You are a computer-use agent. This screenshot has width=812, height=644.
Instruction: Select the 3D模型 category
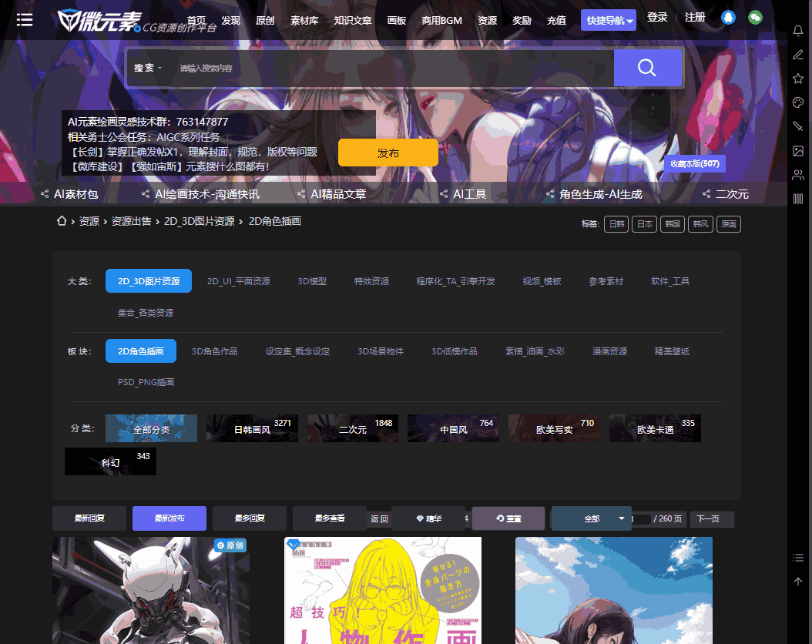pos(312,281)
